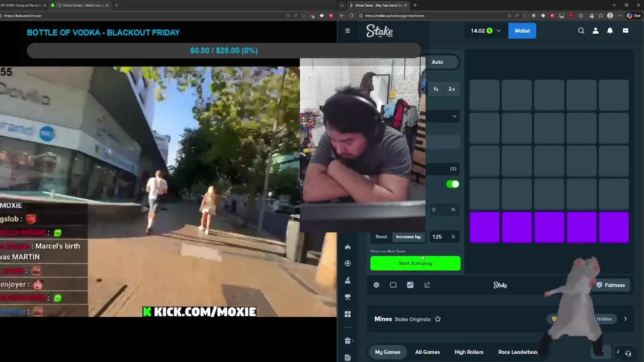Screen dimensions: 644x362
Task: Pop out the game window icon
Action: [x=427, y=285]
